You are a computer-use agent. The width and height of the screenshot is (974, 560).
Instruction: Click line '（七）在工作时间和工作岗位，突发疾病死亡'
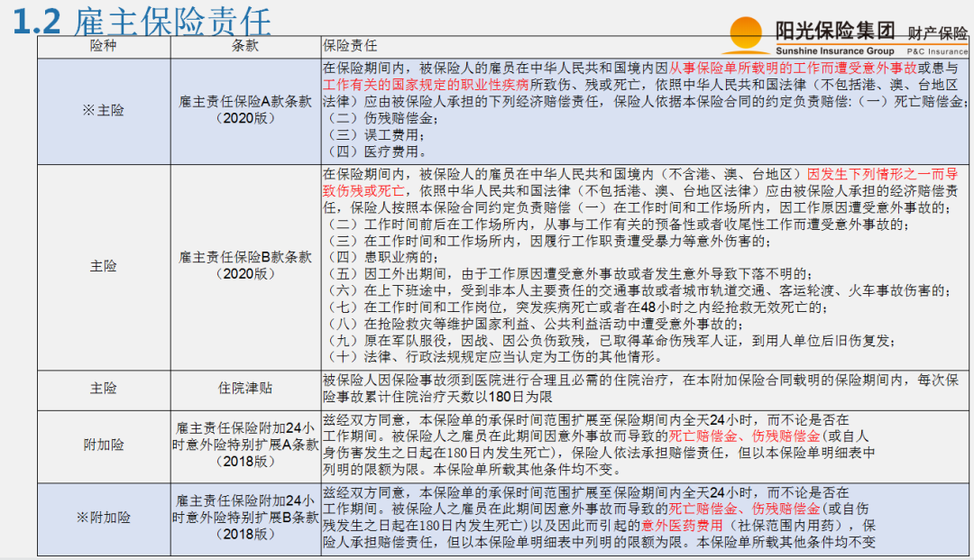(x=575, y=308)
